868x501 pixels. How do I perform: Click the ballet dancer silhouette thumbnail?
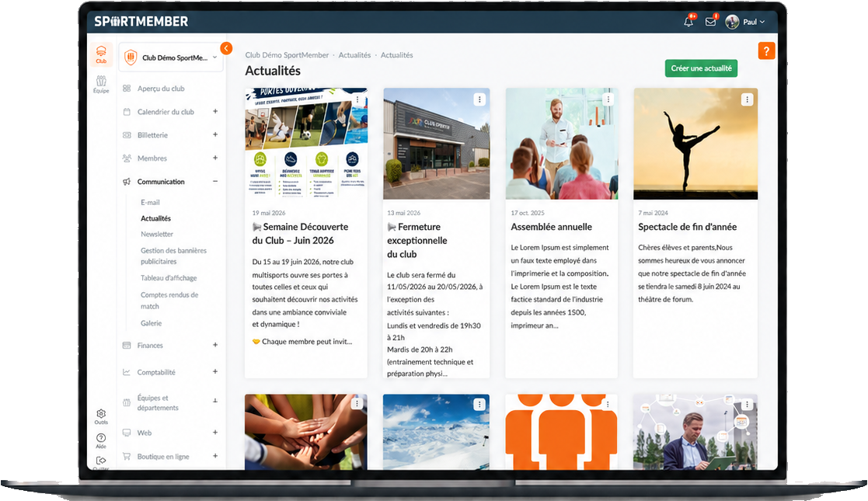(x=695, y=144)
